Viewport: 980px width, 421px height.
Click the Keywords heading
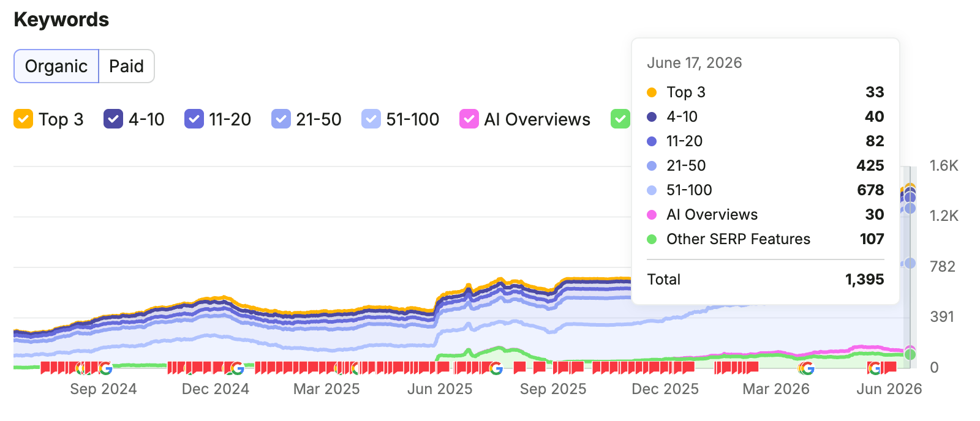[61, 20]
